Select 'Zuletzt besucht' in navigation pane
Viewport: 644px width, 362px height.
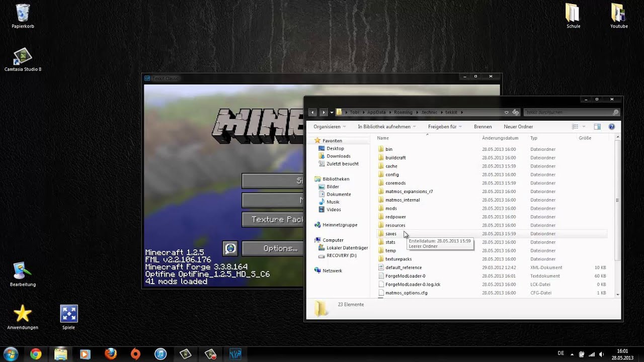click(x=342, y=163)
